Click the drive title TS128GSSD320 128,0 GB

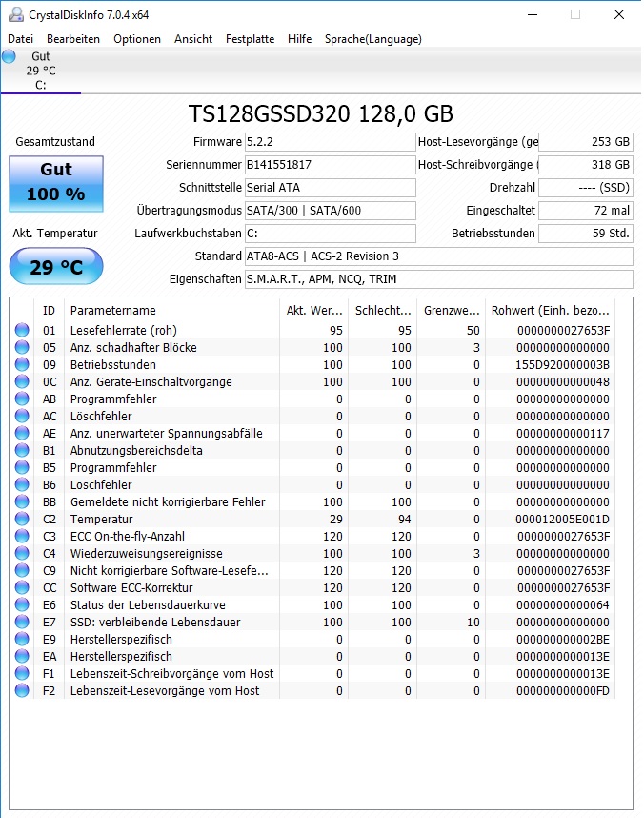click(x=321, y=114)
